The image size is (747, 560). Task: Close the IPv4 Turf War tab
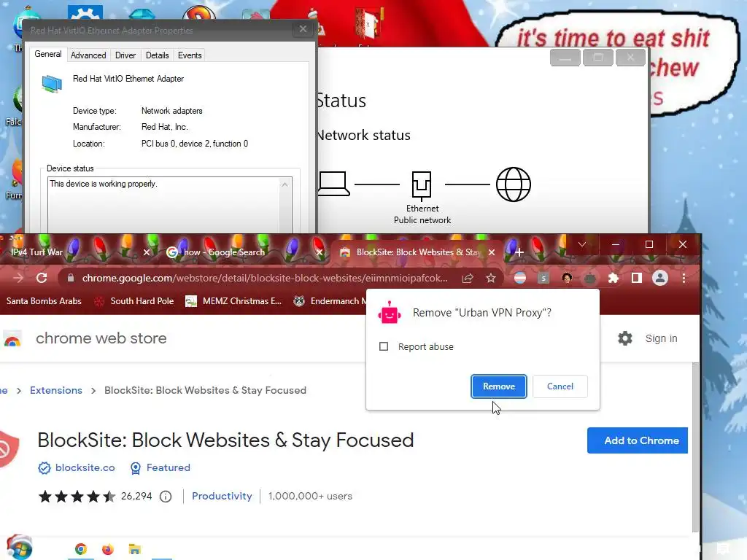pyautogui.click(x=146, y=252)
